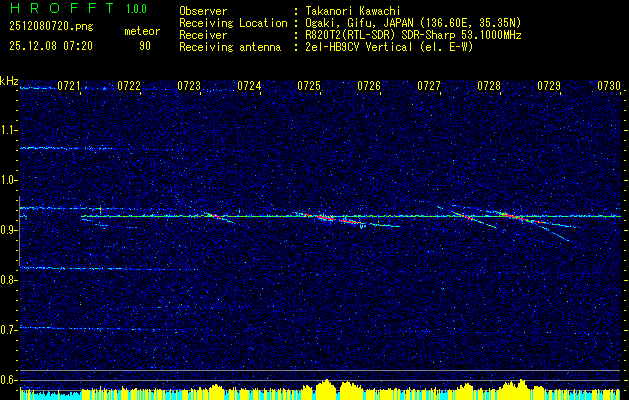Click the Receiving antenna label

(230, 47)
